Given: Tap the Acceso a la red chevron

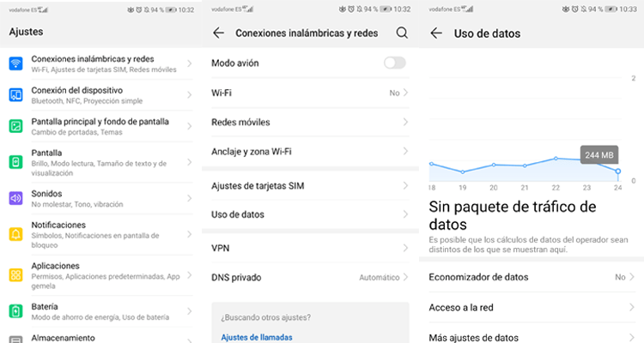Looking at the screenshot, I should (632, 307).
